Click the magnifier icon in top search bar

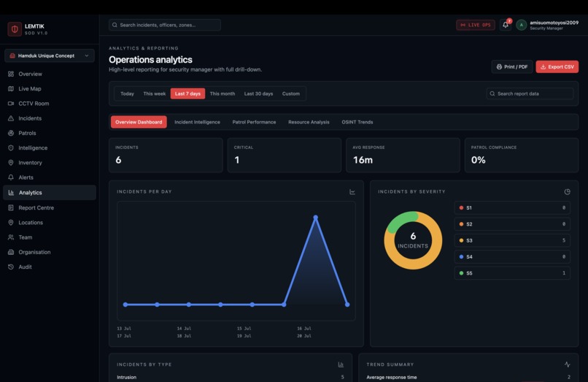(x=115, y=25)
